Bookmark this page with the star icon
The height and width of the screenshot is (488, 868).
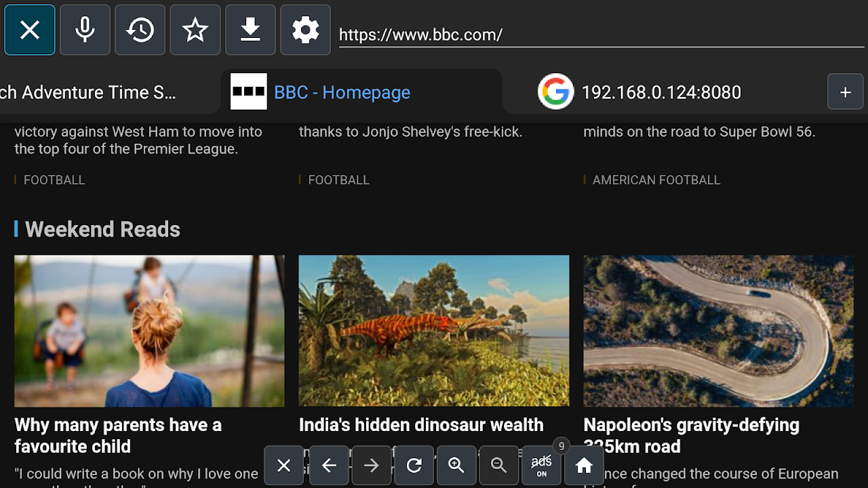(x=195, y=30)
